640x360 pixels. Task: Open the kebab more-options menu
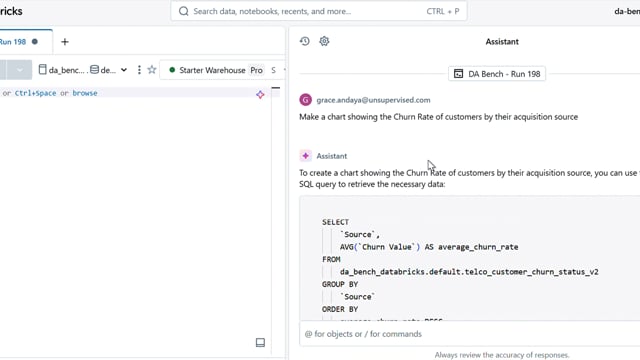[139, 70]
